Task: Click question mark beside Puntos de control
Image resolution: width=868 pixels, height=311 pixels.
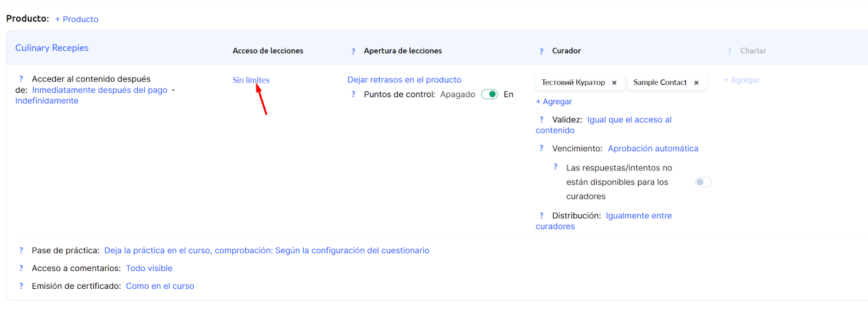Action: pos(353,94)
